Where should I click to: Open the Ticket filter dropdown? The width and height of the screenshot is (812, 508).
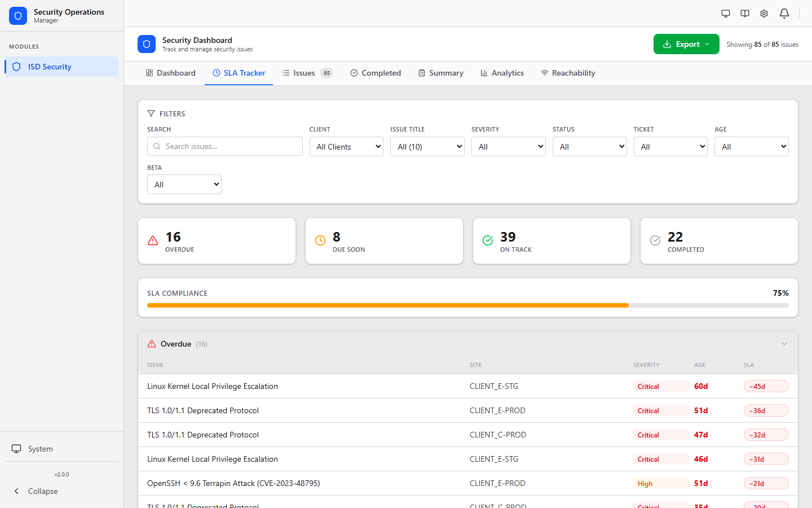[670, 147]
